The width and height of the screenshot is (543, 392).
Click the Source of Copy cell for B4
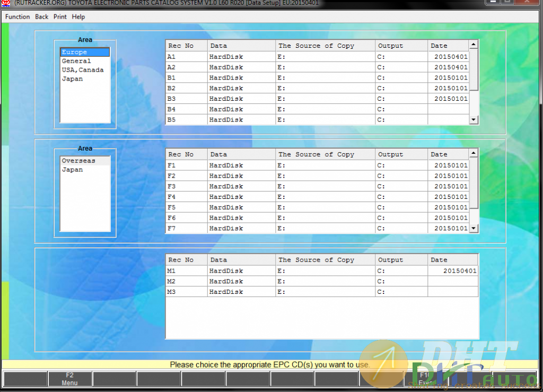(326, 109)
